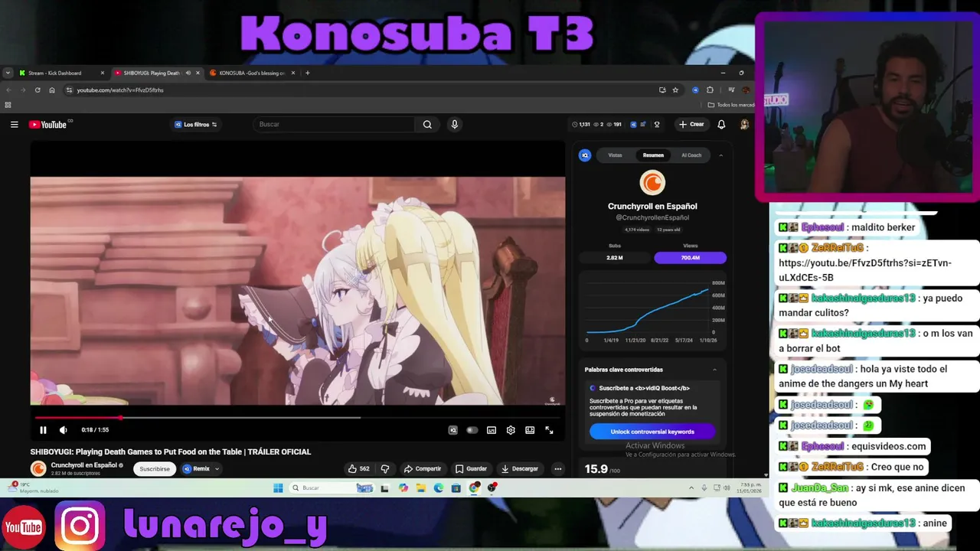Pause the trailer with the pause button
980x551 pixels.
click(x=43, y=430)
